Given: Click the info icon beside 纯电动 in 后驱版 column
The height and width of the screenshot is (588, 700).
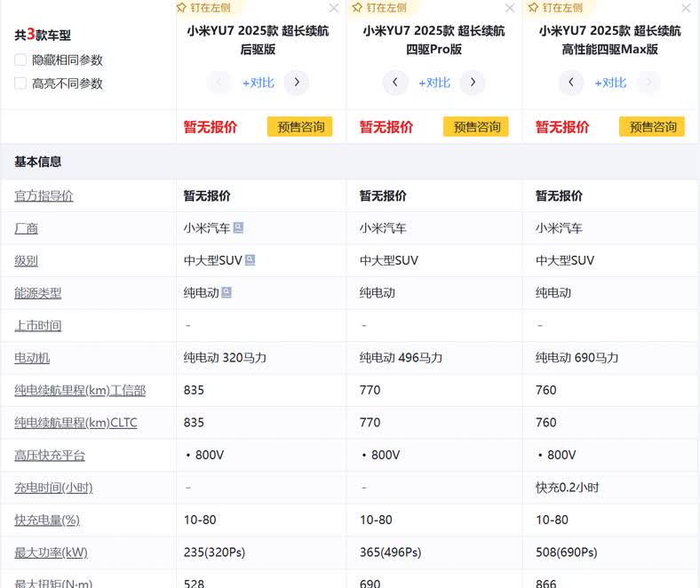Looking at the screenshot, I should [227, 292].
